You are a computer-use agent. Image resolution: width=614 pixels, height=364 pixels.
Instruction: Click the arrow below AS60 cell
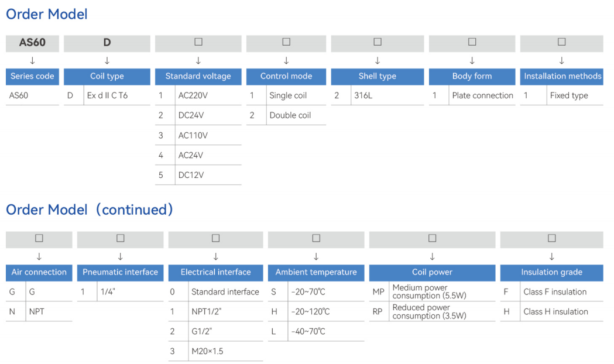pyautogui.click(x=32, y=60)
